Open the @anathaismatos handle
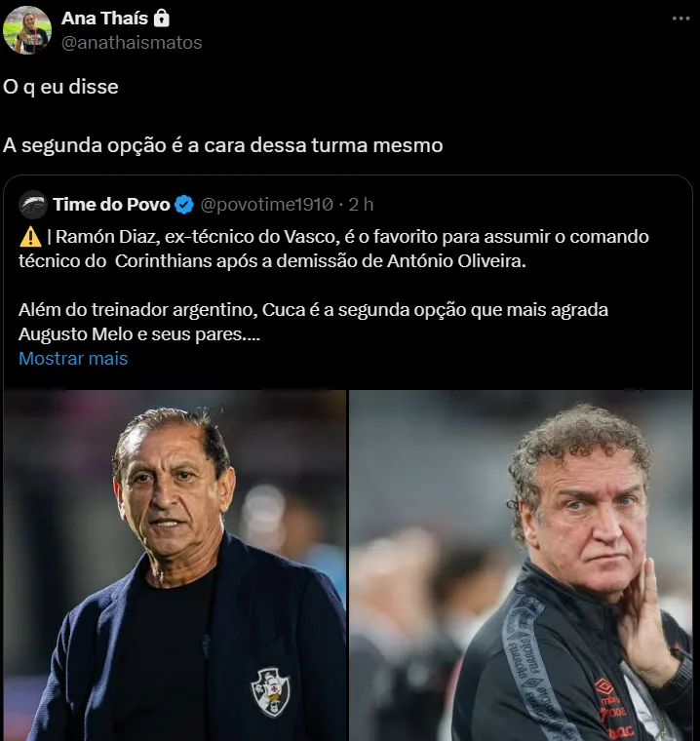The height and width of the screenshot is (741, 700). point(131,43)
